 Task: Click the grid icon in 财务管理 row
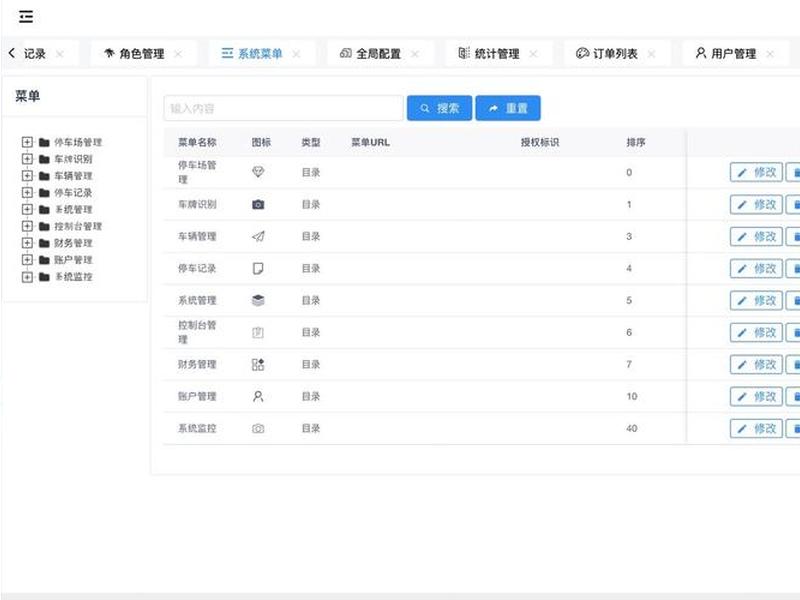(258, 364)
